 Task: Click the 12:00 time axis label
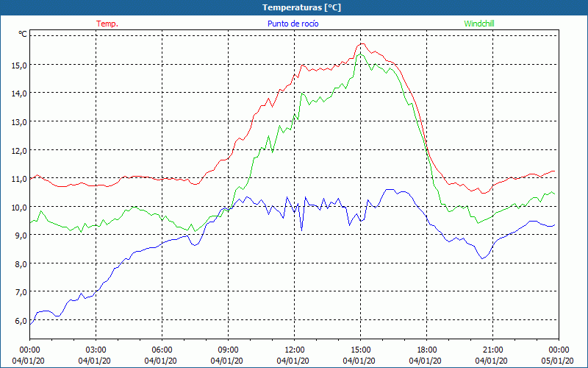pos(295,350)
